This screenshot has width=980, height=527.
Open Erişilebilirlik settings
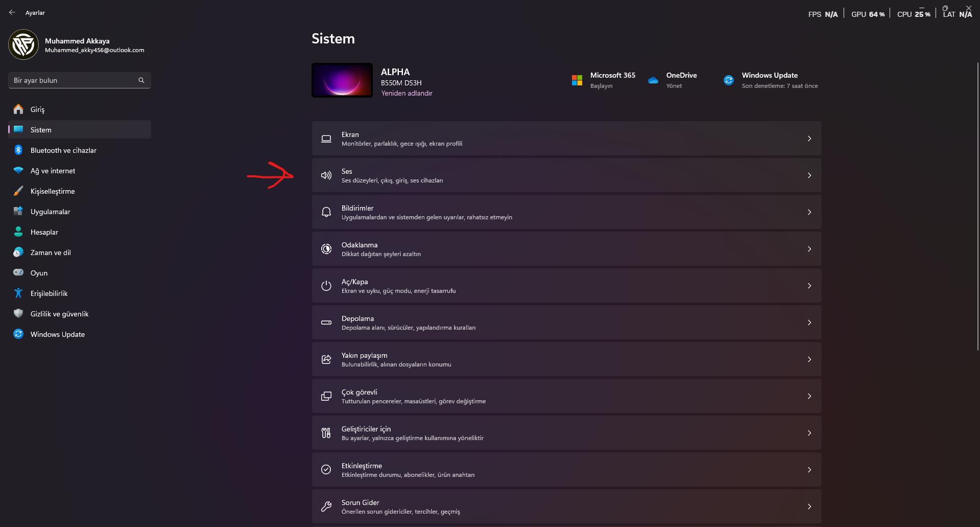click(80, 293)
